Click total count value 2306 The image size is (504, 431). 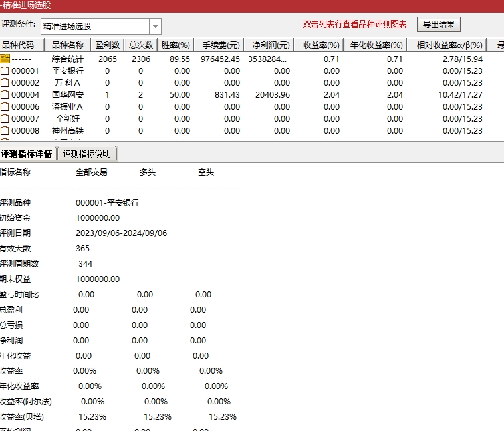[141, 59]
